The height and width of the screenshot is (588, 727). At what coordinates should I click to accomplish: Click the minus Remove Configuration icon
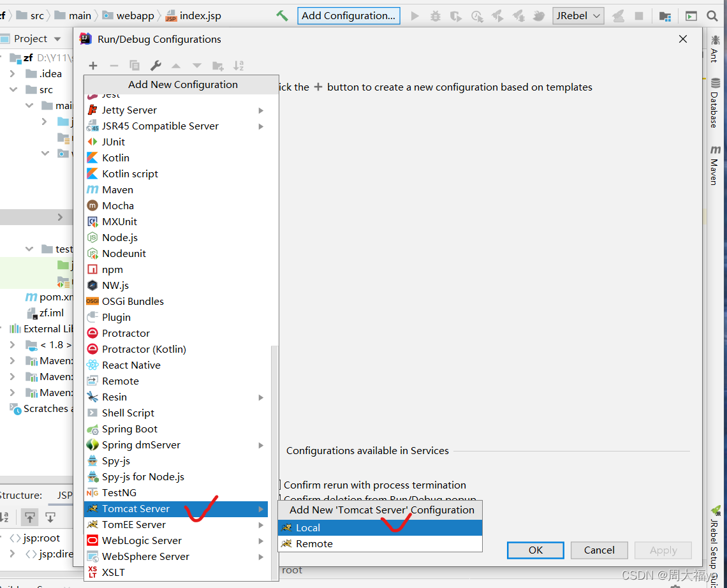pos(114,66)
